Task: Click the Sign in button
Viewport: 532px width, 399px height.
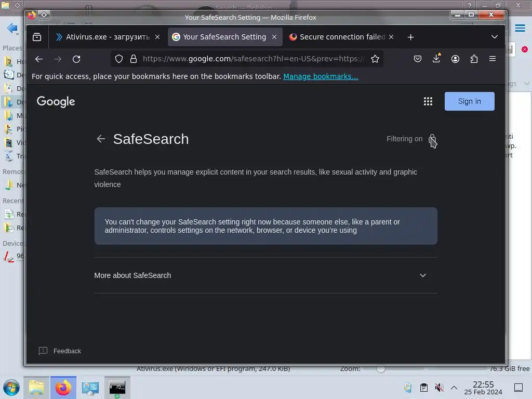Action: pyautogui.click(x=469, y=101)
